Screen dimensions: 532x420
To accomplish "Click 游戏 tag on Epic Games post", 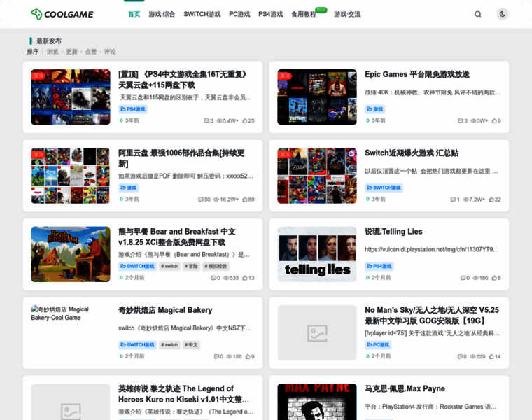I will click(375, 109).
